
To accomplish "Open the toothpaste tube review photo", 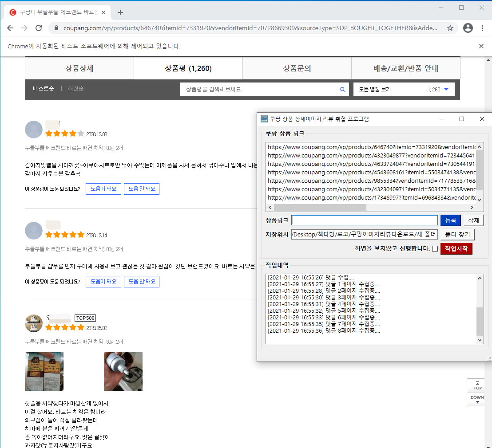I will coord(123,371).
